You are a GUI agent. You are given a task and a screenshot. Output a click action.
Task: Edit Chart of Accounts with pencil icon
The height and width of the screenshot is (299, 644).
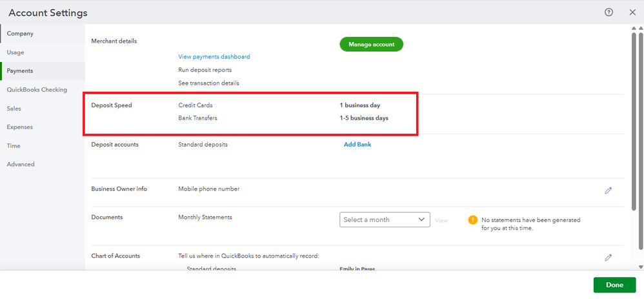click(x=609, y=258)
